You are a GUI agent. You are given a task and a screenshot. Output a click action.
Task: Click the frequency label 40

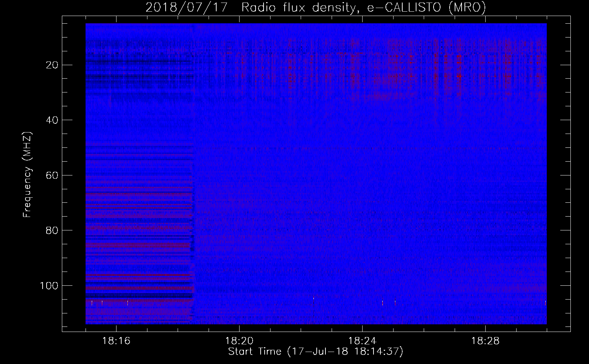pyautogui.click(x=52, y=120)
